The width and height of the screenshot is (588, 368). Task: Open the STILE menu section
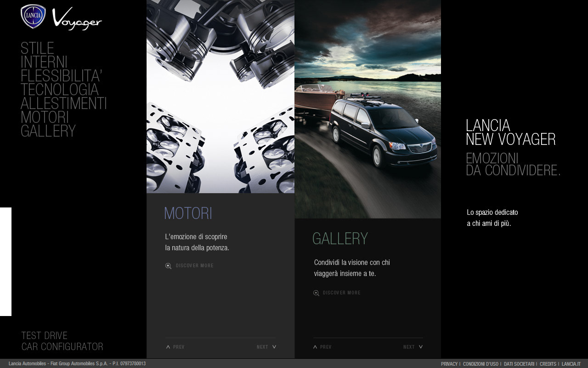(x=37, y=48)
